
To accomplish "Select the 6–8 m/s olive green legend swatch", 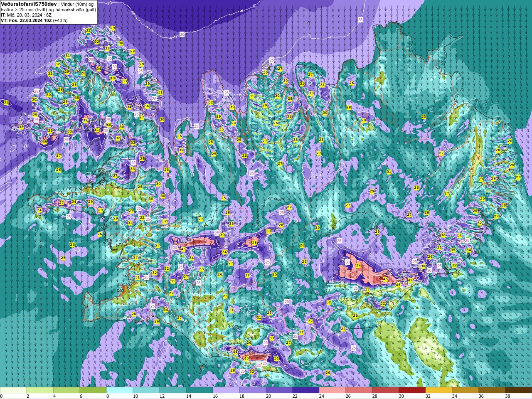I will tap(93, 390).
